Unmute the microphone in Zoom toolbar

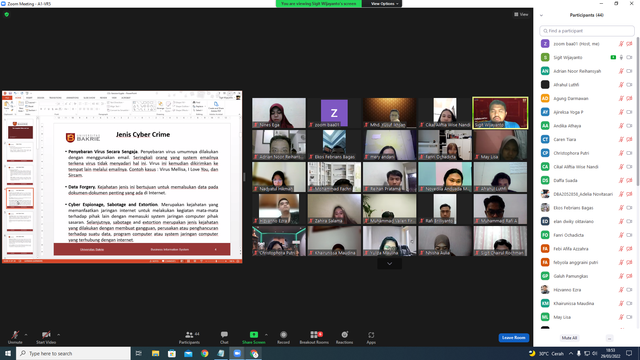click(x=15, y=337)
